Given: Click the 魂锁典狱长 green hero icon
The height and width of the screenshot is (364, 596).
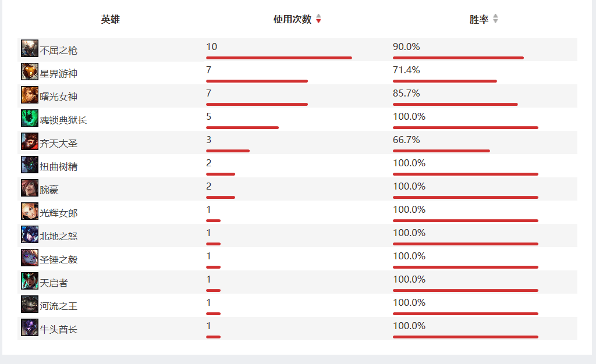Looking at the screenshot, I should pyautogui.click(x=30, y=118).
